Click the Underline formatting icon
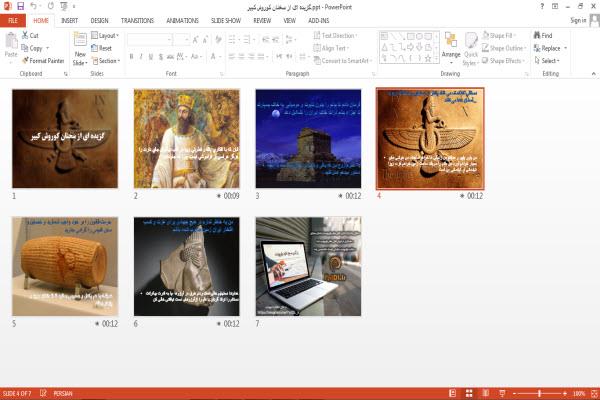 click(151, 57)
